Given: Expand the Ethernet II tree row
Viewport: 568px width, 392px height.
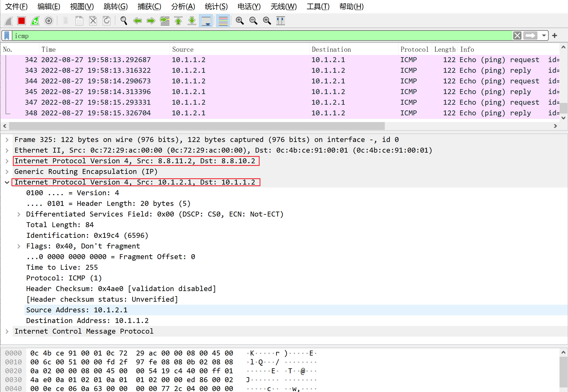Looking at the screenshot, I should pyautogui.click(x=7, y=150).
